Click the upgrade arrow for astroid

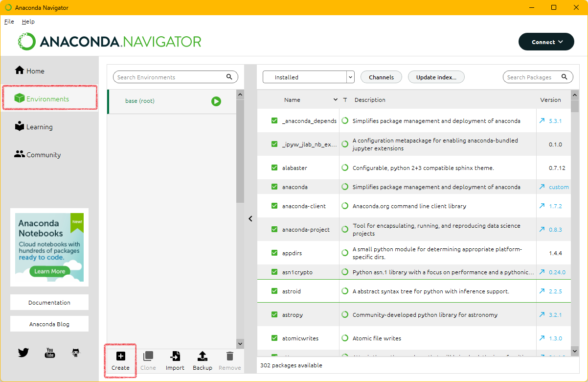tap(542, 291)
